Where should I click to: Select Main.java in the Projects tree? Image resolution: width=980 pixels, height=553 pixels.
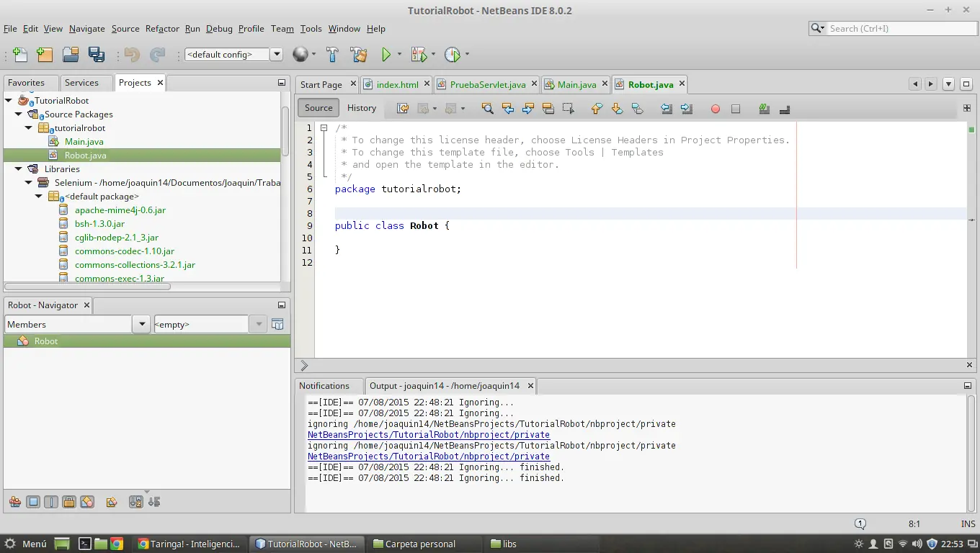[x=84, y=142]
